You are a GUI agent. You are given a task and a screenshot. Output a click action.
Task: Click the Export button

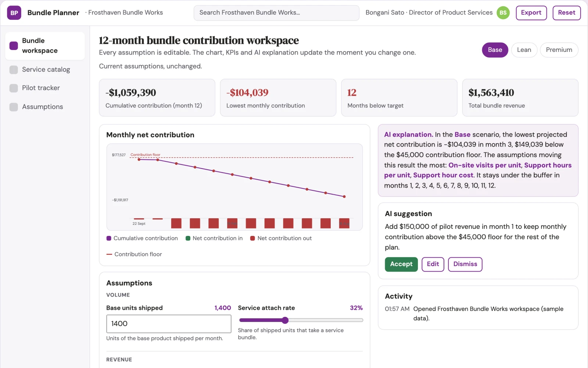[x=531, y=13]
